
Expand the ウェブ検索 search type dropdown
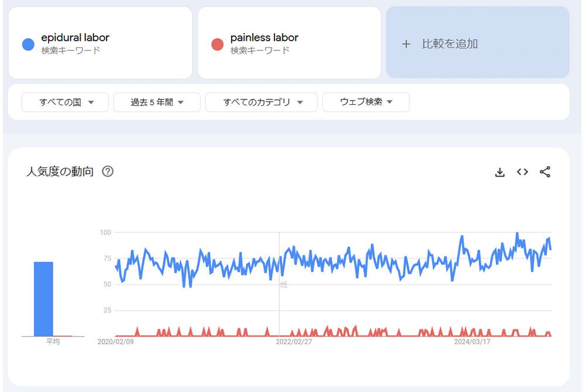tap(366, 102)
